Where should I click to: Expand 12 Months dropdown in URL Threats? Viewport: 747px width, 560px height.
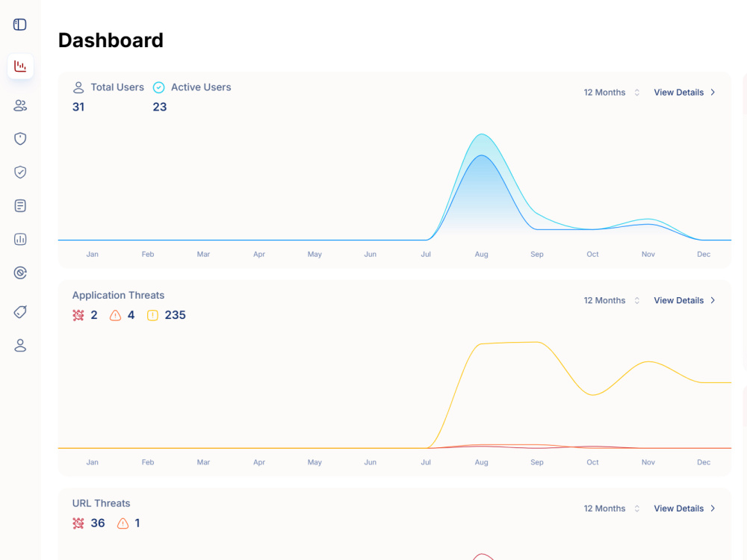[x=612, y=508]
